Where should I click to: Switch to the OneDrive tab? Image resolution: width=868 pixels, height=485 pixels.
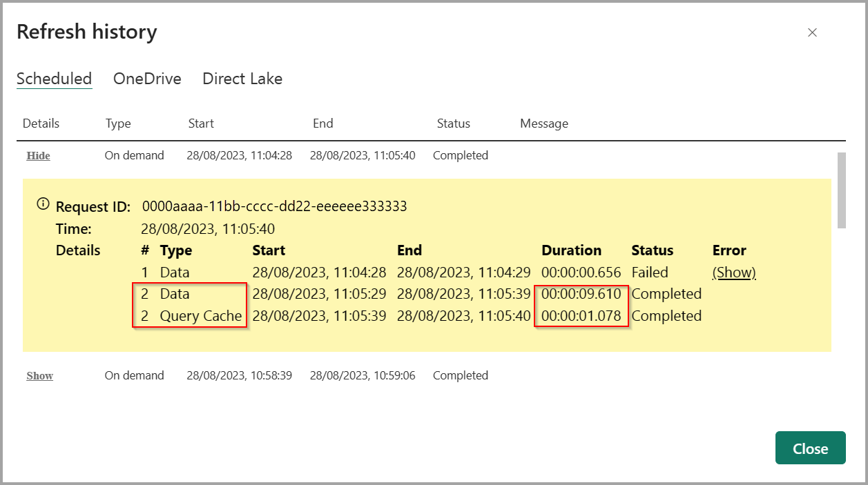pos(147,79)
